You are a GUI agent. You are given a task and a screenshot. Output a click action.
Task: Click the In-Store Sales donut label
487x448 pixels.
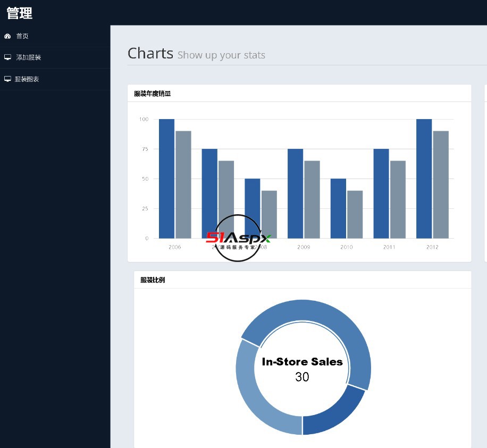(x=302, y=362)
